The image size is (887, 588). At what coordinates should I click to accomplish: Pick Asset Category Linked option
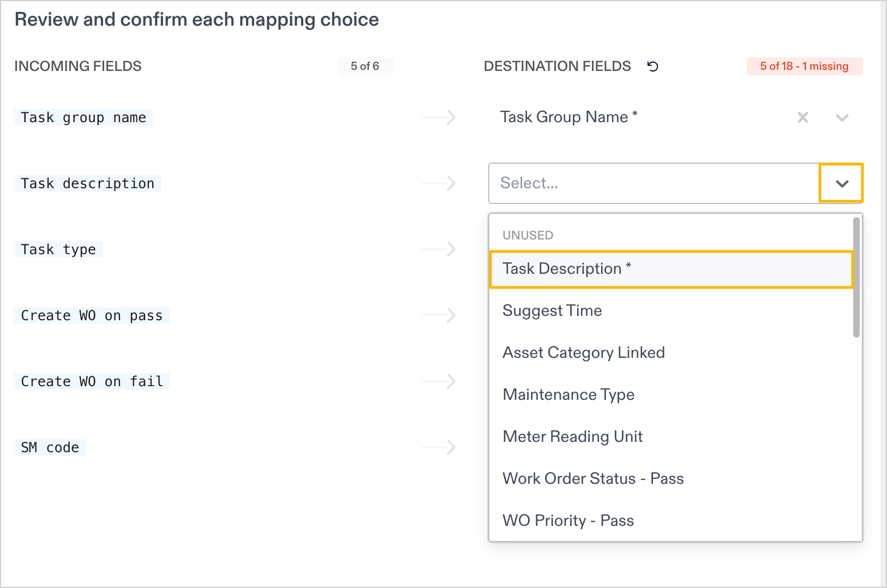(671, 353)
